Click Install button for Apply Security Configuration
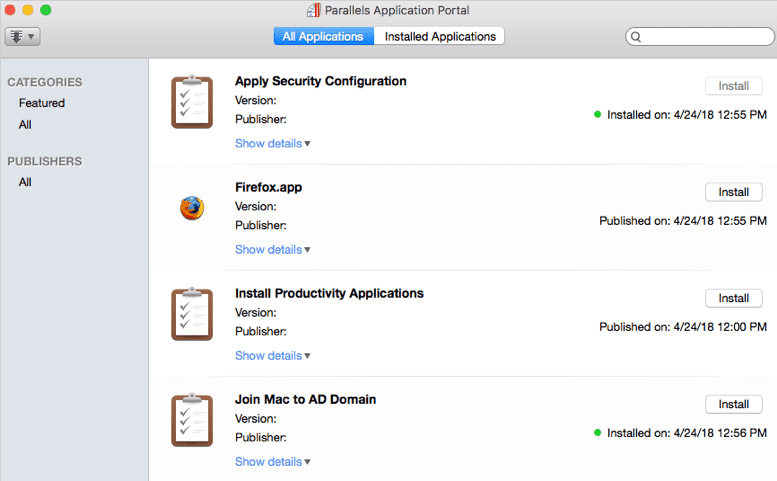This screenshot has width=777, height=481. click(733, 86)
